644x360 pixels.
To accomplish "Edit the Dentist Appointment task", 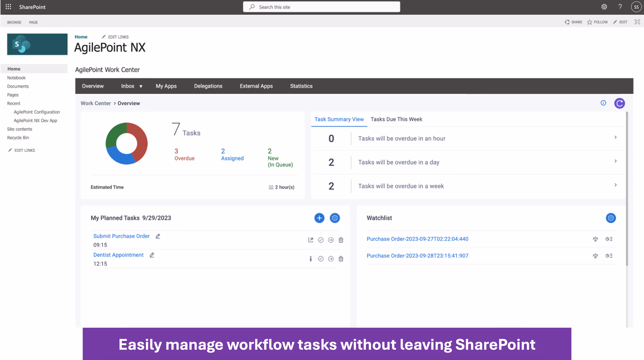I will click(x=152, y=255).
